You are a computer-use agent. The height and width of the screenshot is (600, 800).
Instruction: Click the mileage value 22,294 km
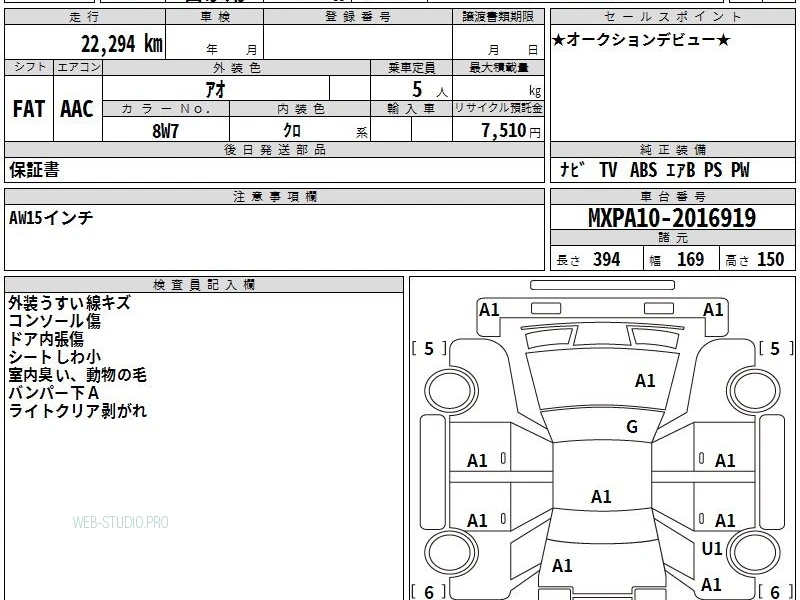tap(121, 44)
